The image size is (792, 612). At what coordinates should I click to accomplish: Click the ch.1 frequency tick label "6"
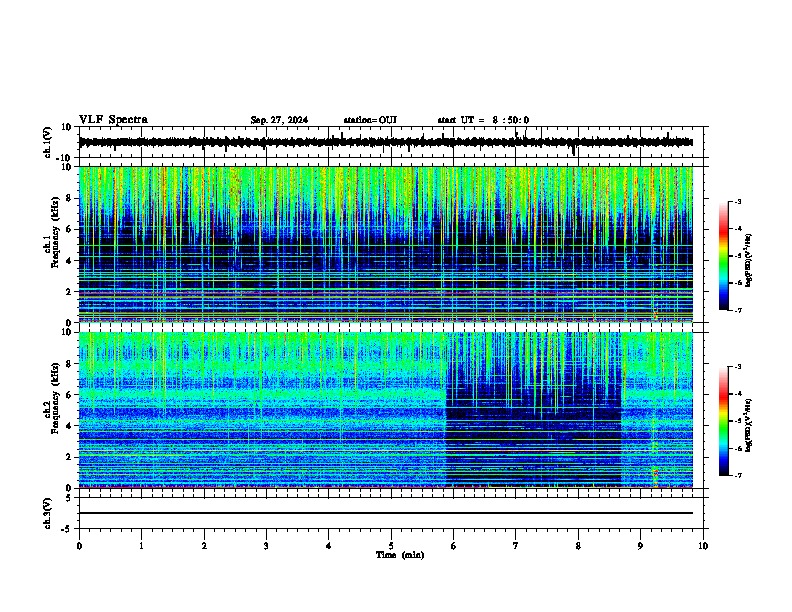point(70,229)
